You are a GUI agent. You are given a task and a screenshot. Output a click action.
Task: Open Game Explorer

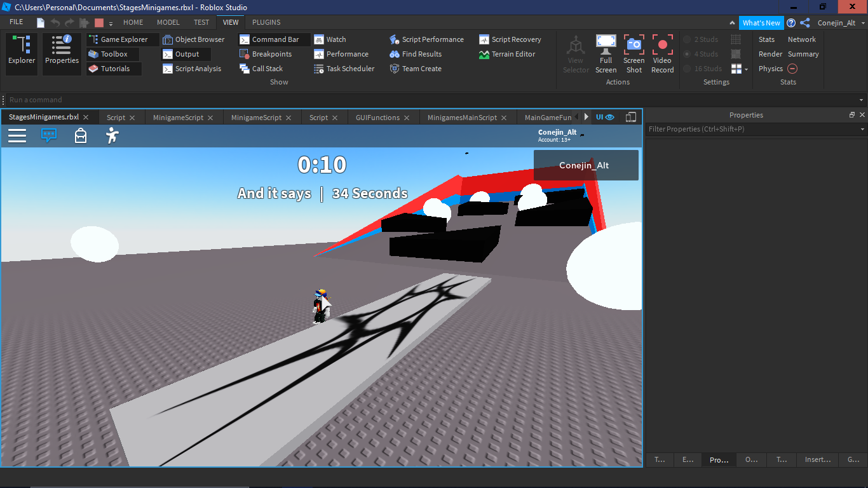123,39
